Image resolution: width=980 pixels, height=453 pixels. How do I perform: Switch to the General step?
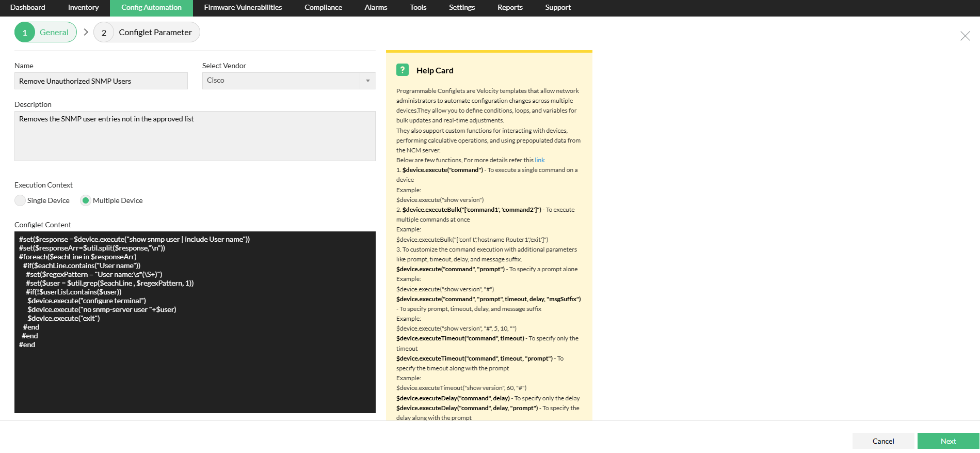click(45, 32)
